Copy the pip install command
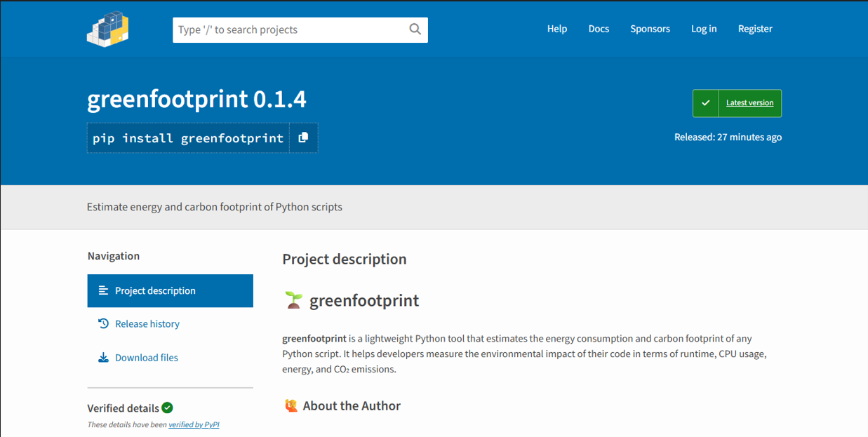The height and width of the screenshot is (437, 868). click(303, 137)
